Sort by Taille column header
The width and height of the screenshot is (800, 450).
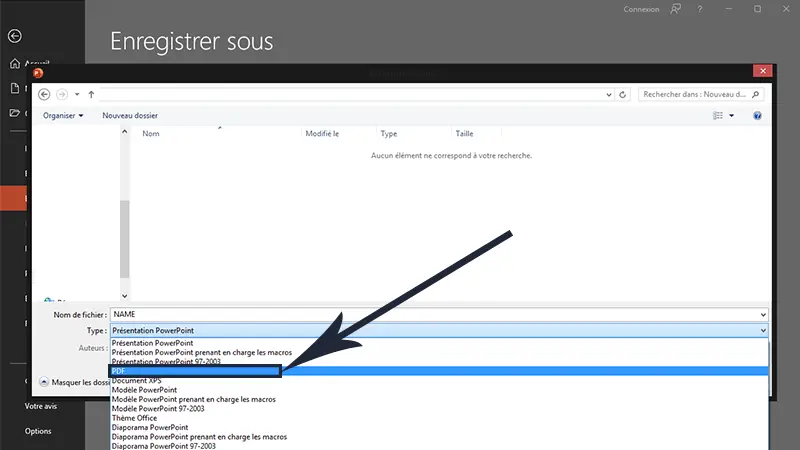click(x=464, y=134)
